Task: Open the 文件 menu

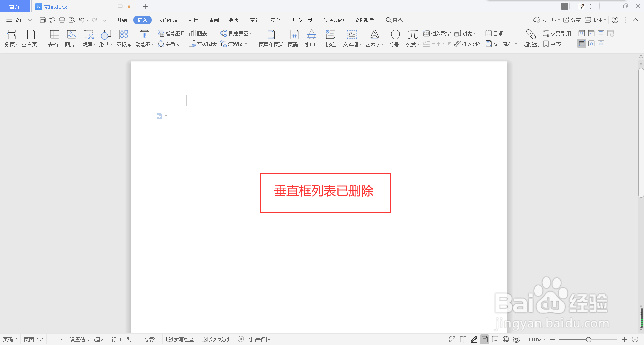Action: coord(19,20)
